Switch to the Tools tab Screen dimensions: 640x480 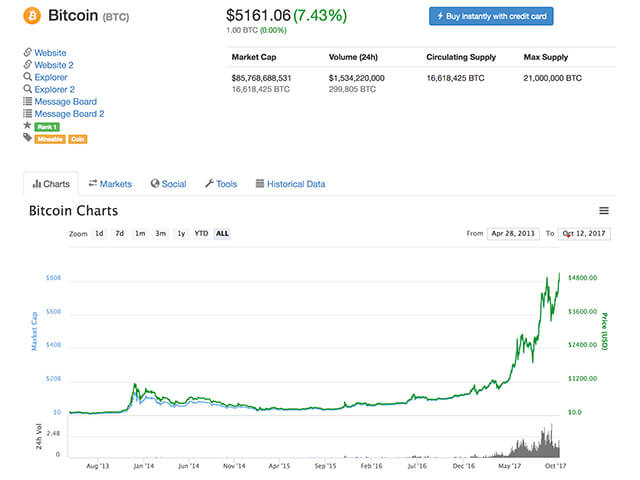point(221,184)
